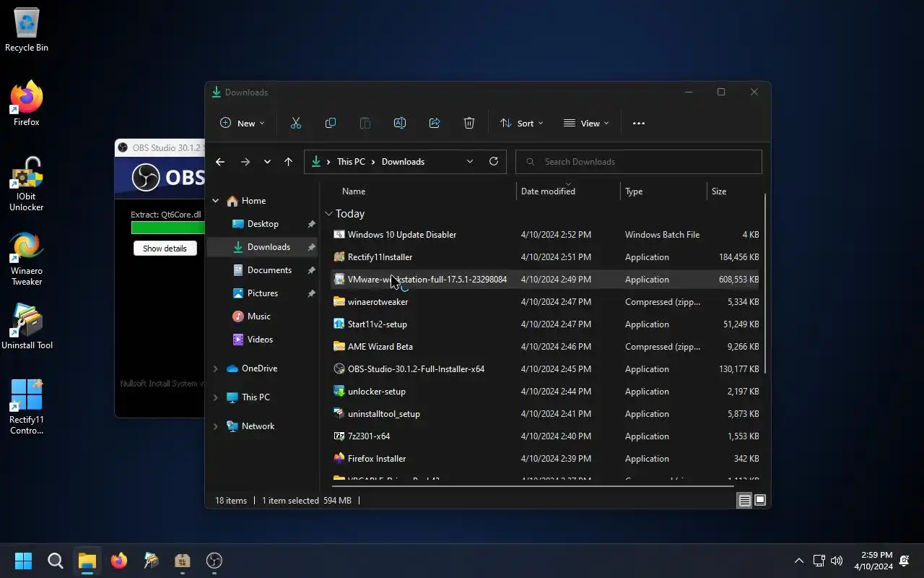Click Show details in OBS installer
Viewport: 924px width, 578px height.
tap(165, 249)
